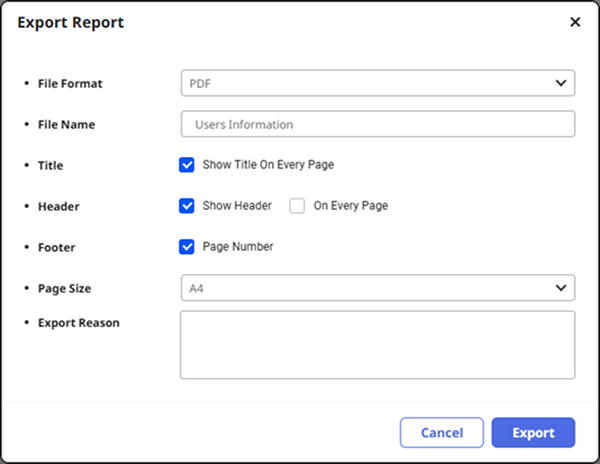Click the "Export Reason" field label

(x=78, y=323)
